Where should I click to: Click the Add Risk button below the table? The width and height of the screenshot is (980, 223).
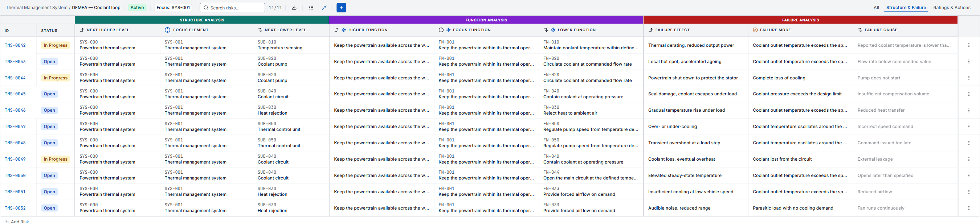[17, 221]
